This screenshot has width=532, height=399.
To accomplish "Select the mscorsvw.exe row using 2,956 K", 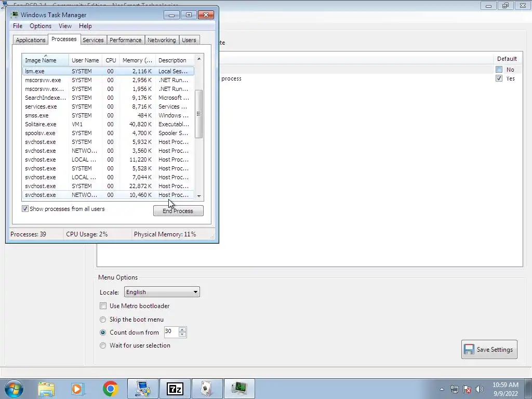I will pos(108,80).
